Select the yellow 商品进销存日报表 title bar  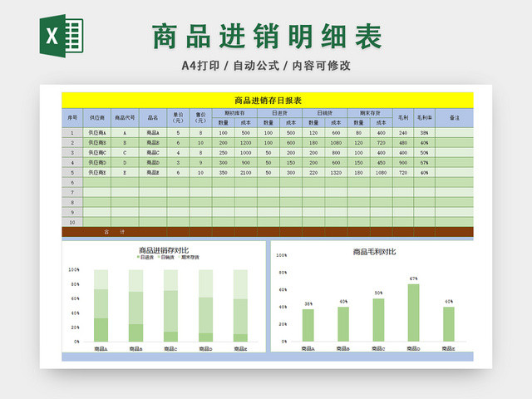pyautogui.click(x=268, y=101)
